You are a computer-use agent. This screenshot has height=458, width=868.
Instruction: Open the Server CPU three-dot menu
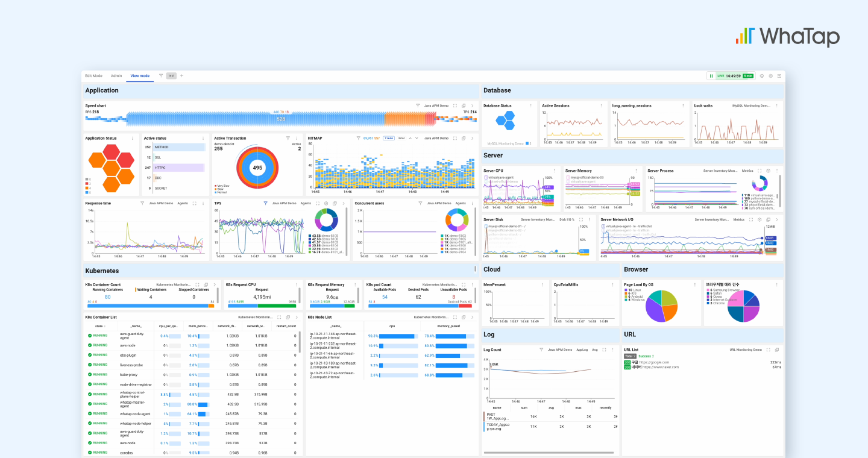click(554, 171)
